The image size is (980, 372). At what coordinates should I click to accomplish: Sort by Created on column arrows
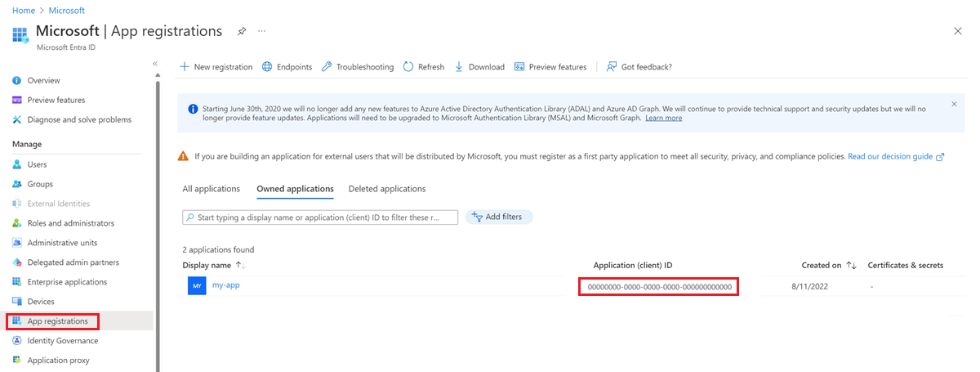tap(851, 266)
